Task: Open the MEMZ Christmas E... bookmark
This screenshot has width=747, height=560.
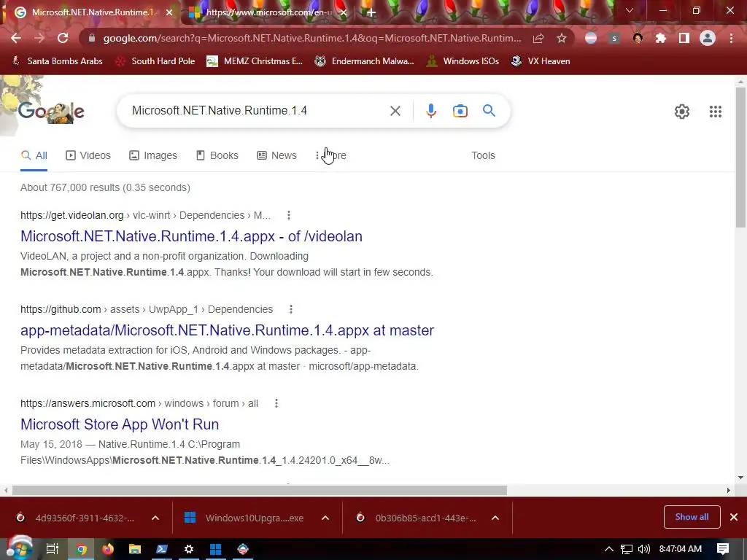Action: pos(255,61)
